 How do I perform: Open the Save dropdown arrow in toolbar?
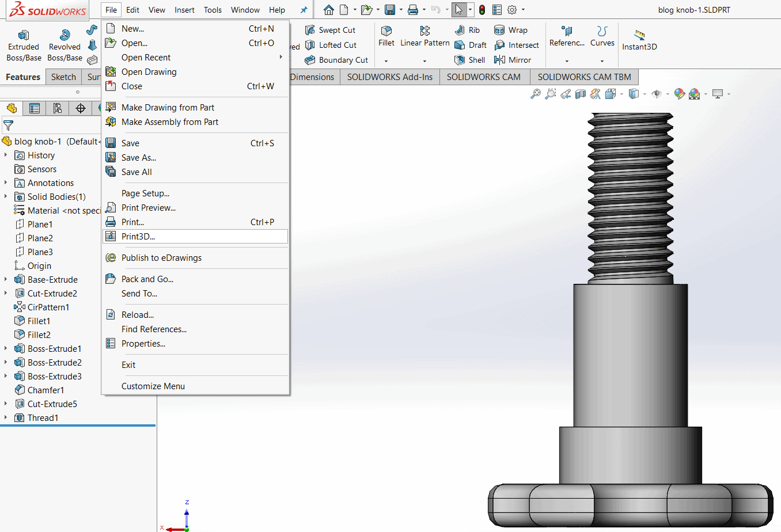400,10
